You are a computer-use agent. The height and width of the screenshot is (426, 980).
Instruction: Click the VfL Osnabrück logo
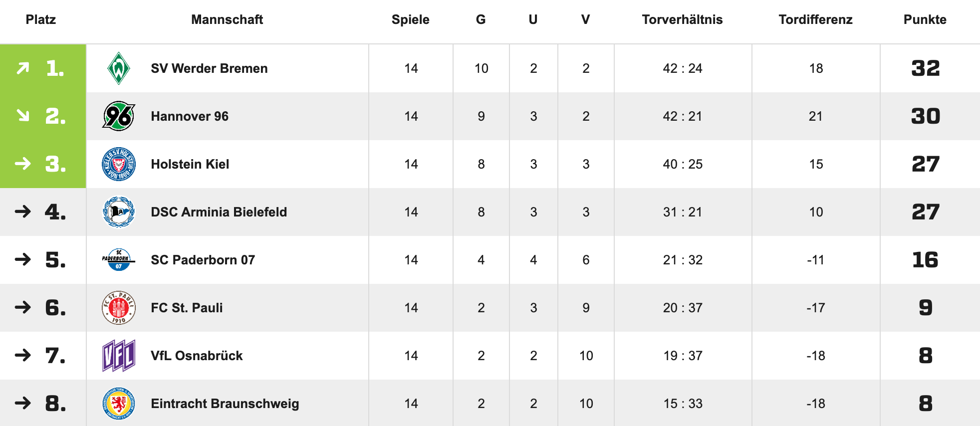(x=119, y=356)
